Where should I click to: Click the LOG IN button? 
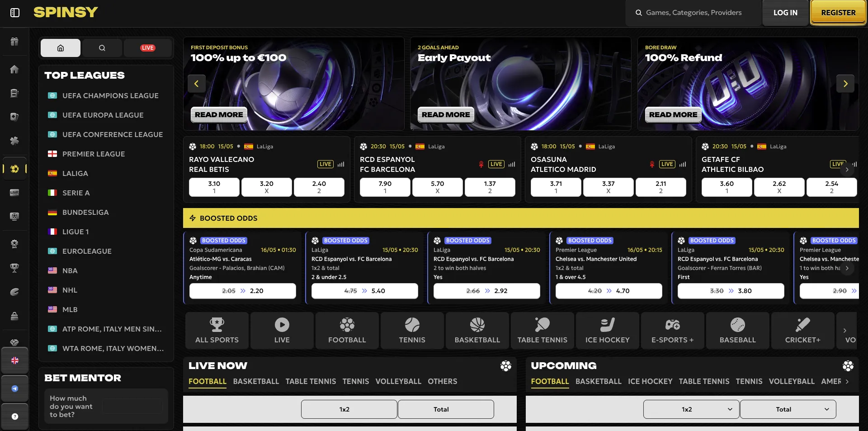click(785, 13)
